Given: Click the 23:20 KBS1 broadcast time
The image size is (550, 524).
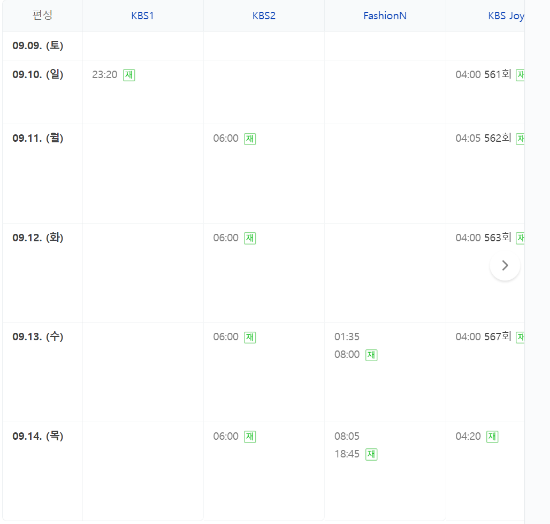Looking at the screenshot, I should coord(105,75).
